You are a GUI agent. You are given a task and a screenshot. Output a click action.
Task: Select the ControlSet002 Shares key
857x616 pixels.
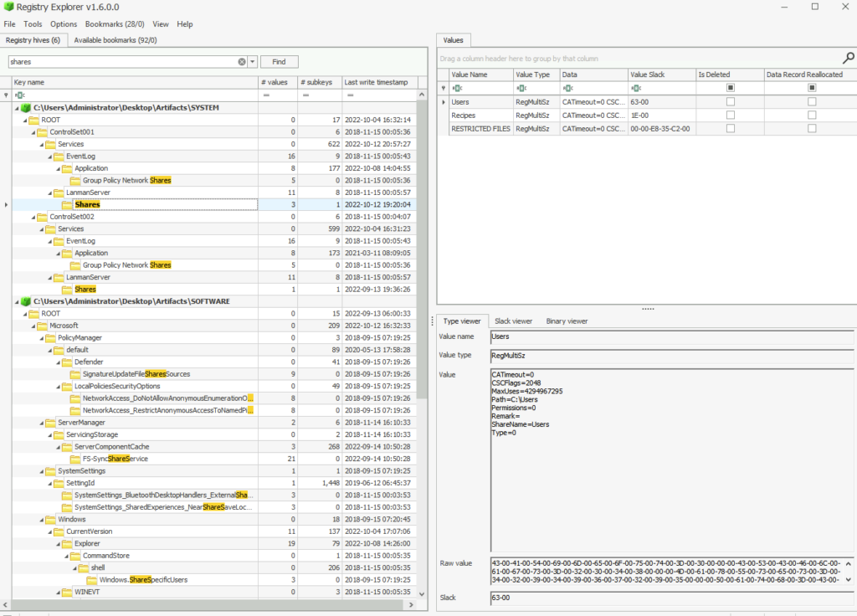pos(85,289)
